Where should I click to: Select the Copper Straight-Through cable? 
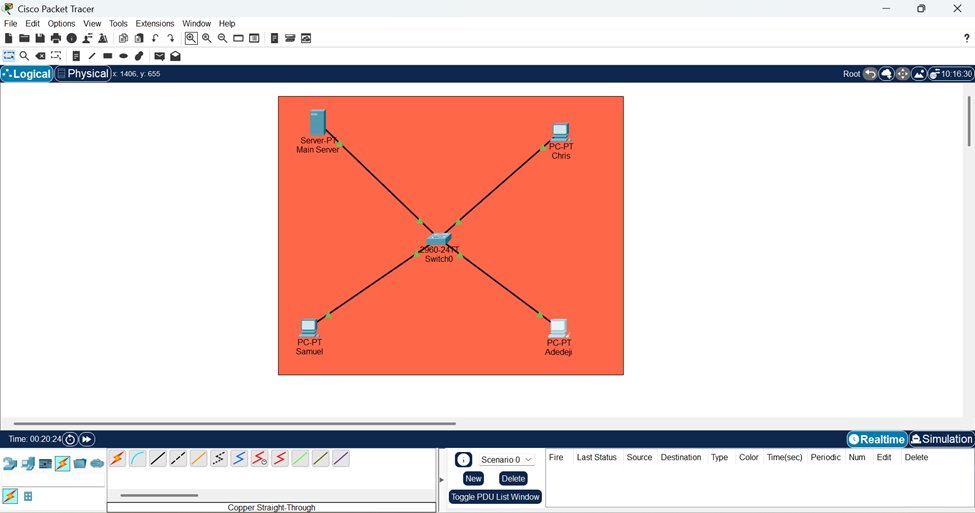(158, 459)
